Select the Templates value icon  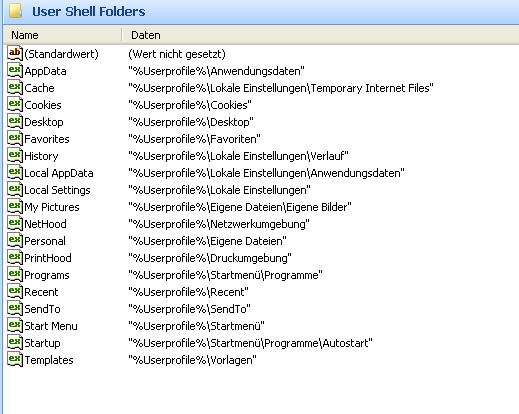click(x=15, y=359)
